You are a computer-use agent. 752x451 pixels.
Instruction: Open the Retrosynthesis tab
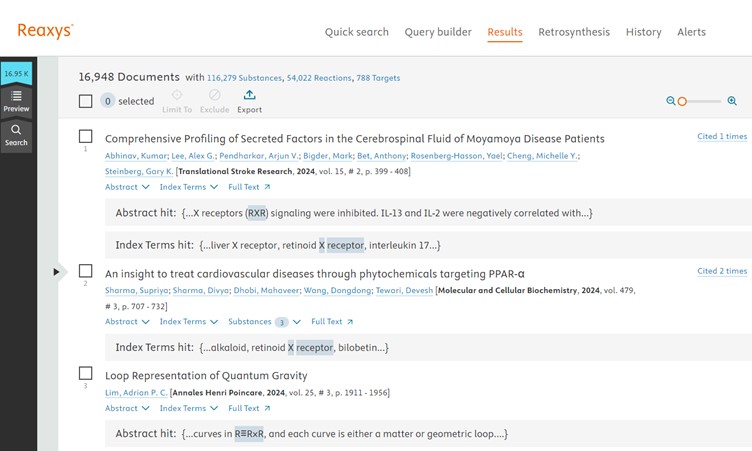point(573,32)
